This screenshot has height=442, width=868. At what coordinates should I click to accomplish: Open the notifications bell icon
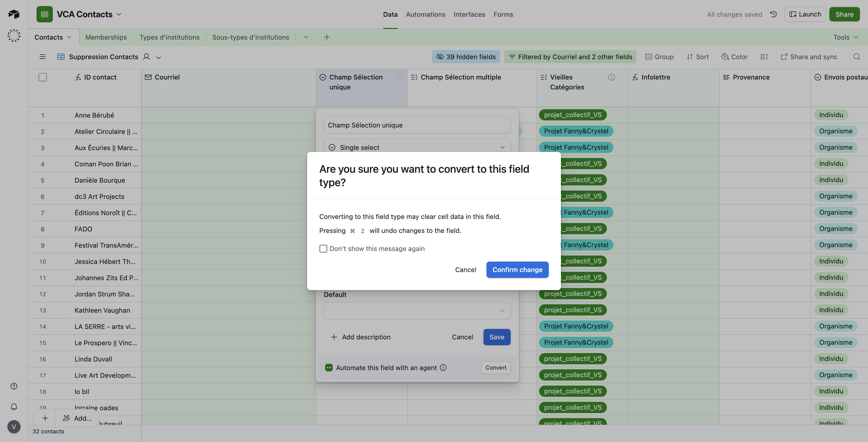click(14, 407)
